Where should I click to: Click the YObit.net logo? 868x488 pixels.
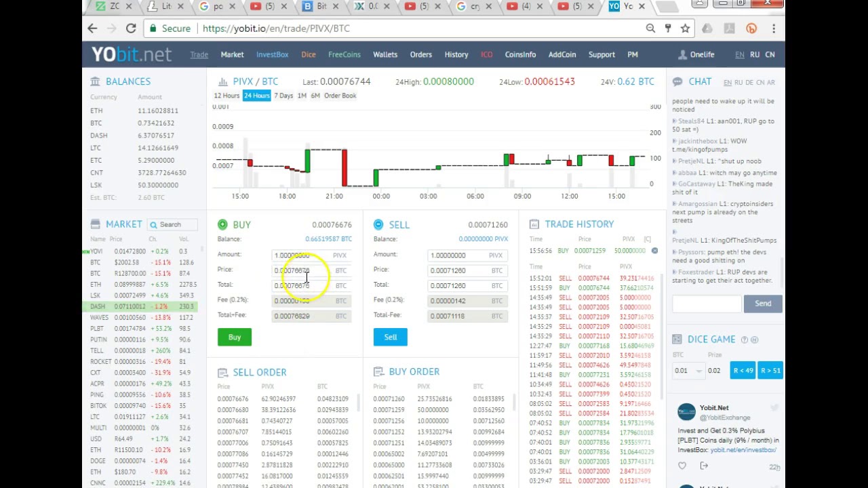132,54
